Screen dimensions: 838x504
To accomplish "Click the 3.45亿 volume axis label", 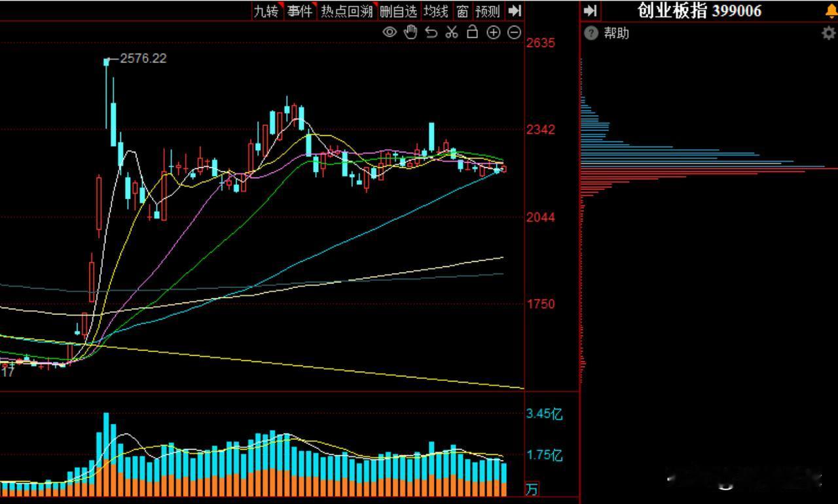I will (x=544, y=414).
